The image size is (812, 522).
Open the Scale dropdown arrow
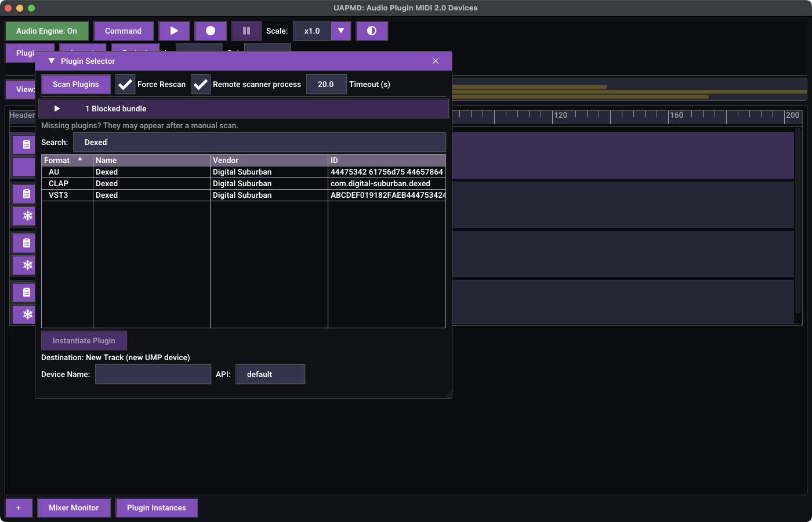(x=341, y=31)
